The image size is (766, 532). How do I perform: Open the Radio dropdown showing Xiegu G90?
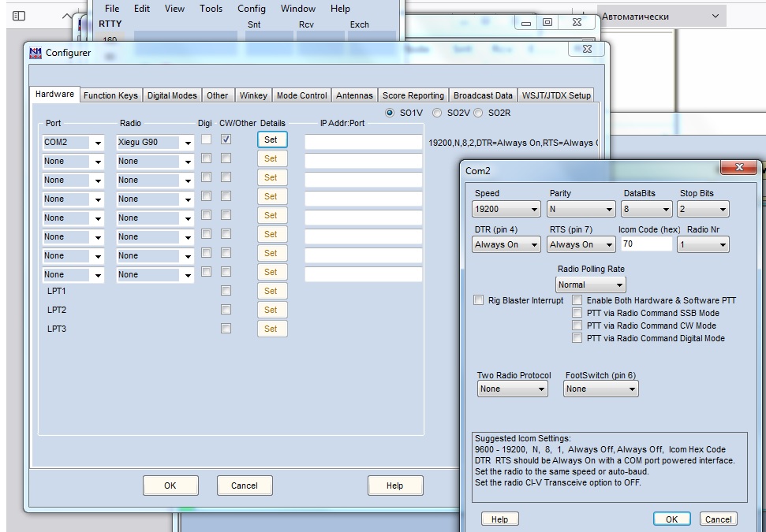click(x=155, y=143)
